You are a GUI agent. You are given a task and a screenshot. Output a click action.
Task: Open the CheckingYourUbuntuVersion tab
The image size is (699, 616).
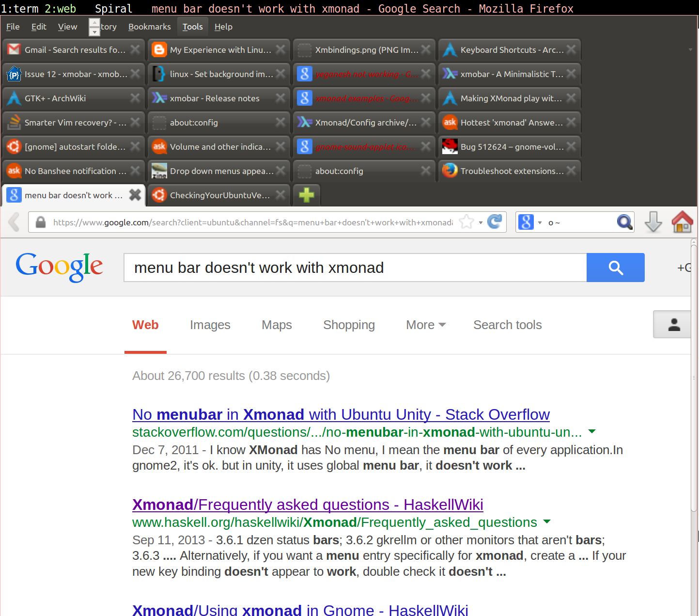click(x=219, y=195)
